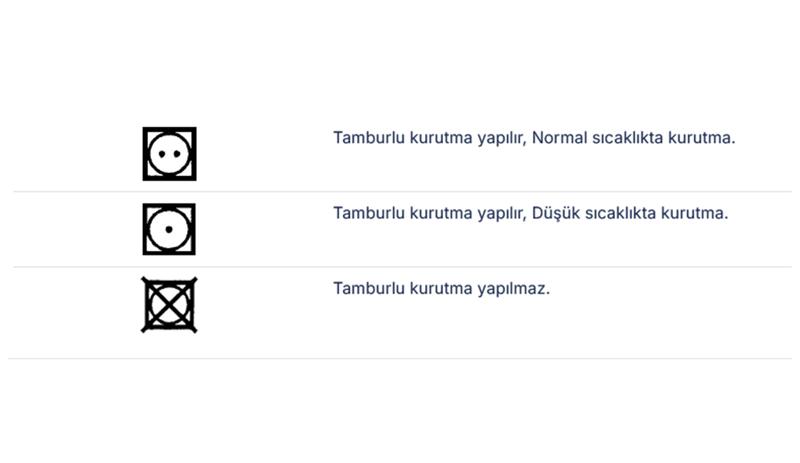The height and width of the screenshot is (463, 800).
Task: Click "yapılır" in the Düşük sıcaklıkta description
Action: (501, 213)
